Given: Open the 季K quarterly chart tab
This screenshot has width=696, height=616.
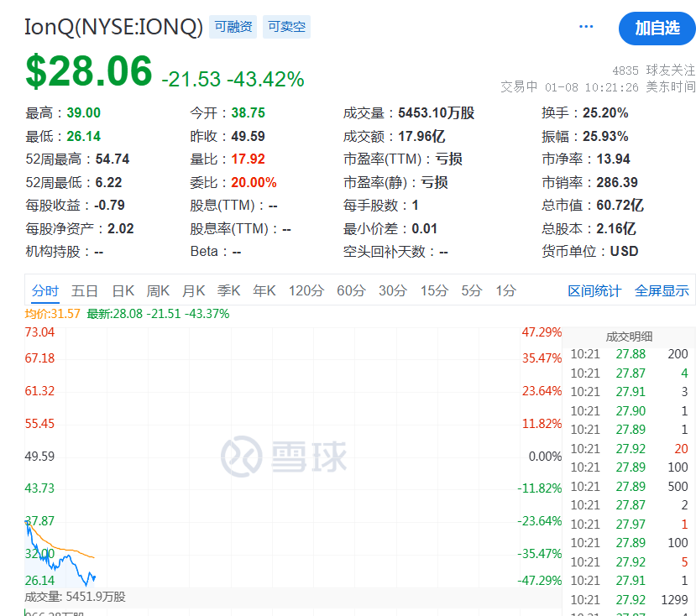Looking at the screenshot, I should [x=229, y=291].
